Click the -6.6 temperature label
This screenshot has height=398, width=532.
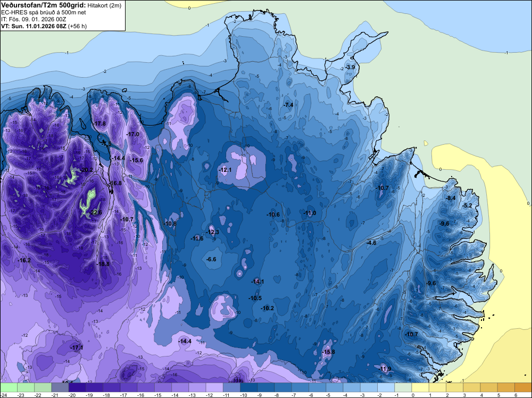tap(211, 259)
